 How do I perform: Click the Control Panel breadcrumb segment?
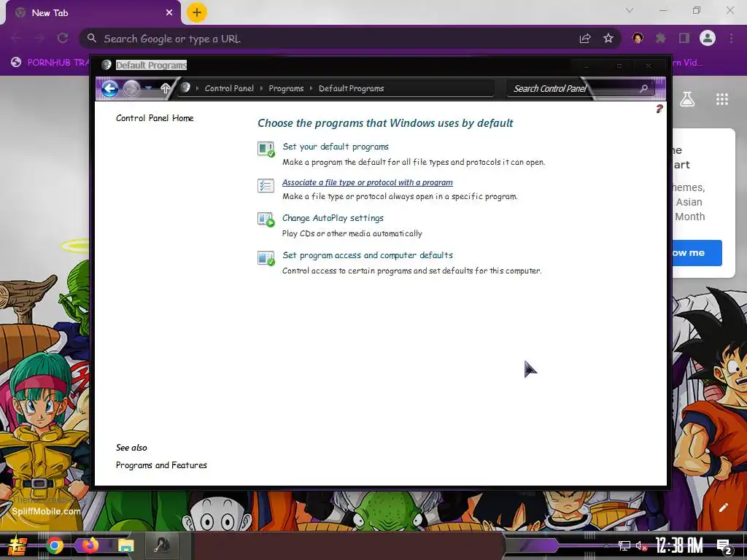(x=229, y=88)
